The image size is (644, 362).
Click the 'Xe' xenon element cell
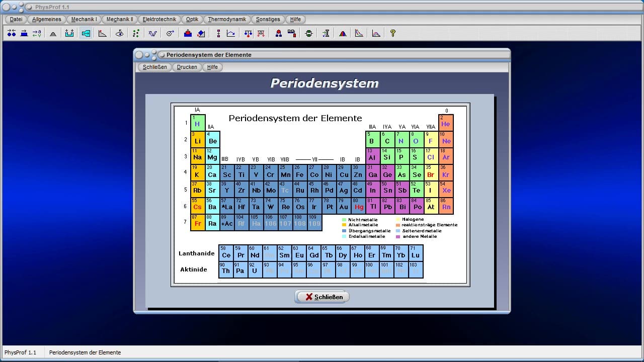pyautogui.click(x=446, y=189)
